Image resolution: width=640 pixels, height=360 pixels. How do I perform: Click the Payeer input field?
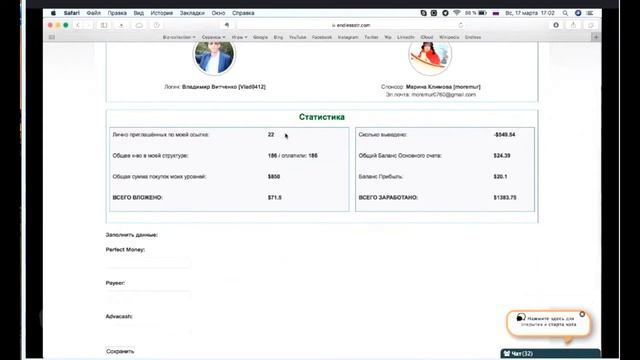pyautogui.click(x=148, y=297)
